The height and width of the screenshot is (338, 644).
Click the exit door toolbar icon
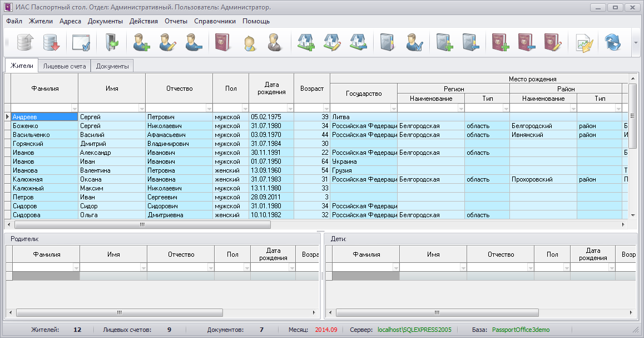tap(111, 43)
